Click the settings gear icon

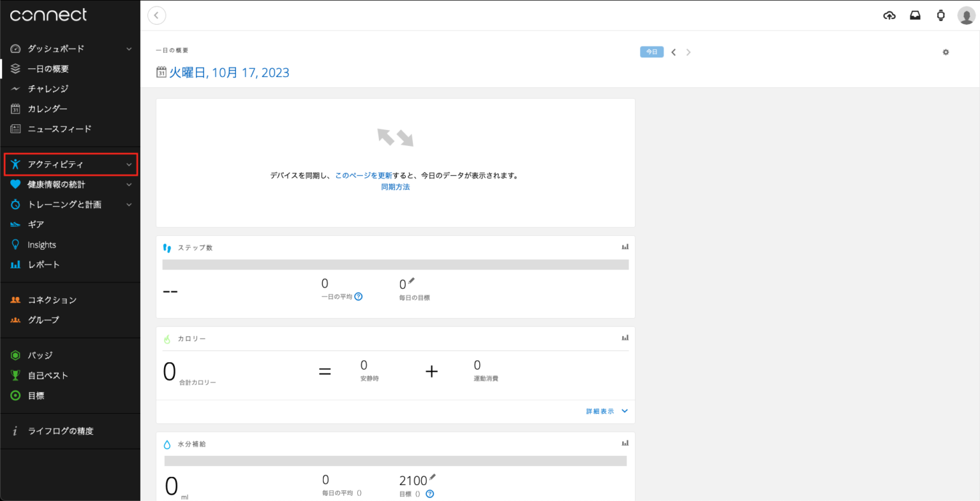(946, 52)
